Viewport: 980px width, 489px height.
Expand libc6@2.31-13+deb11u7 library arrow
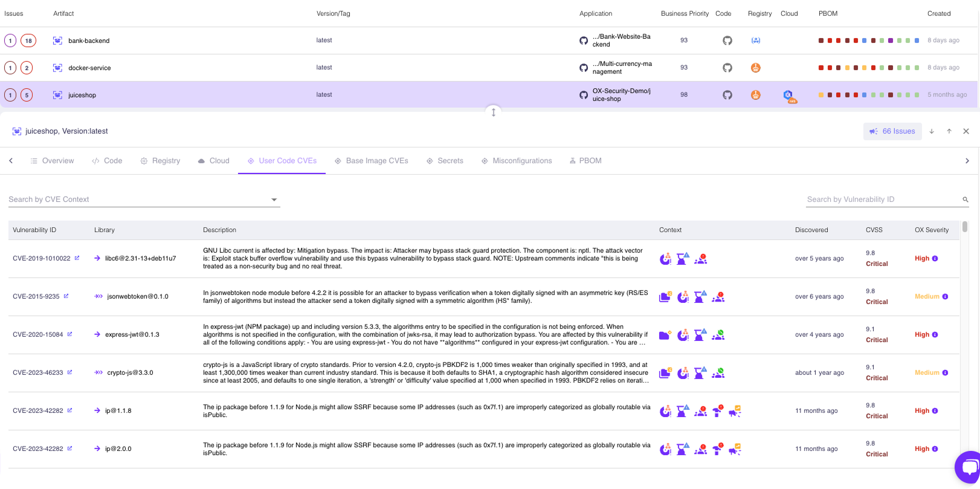pyautogui.click(x=97, y=258)
